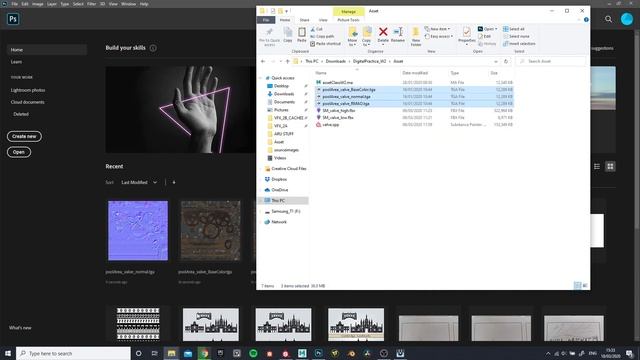Switch Photoshop recent files to grid view

tap(610, 167)
